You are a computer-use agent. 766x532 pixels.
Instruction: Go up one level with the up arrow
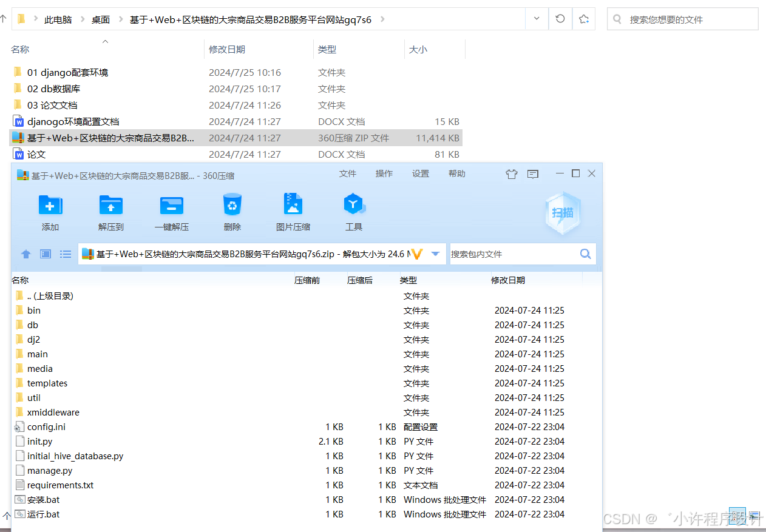click(x=25, y=254)
